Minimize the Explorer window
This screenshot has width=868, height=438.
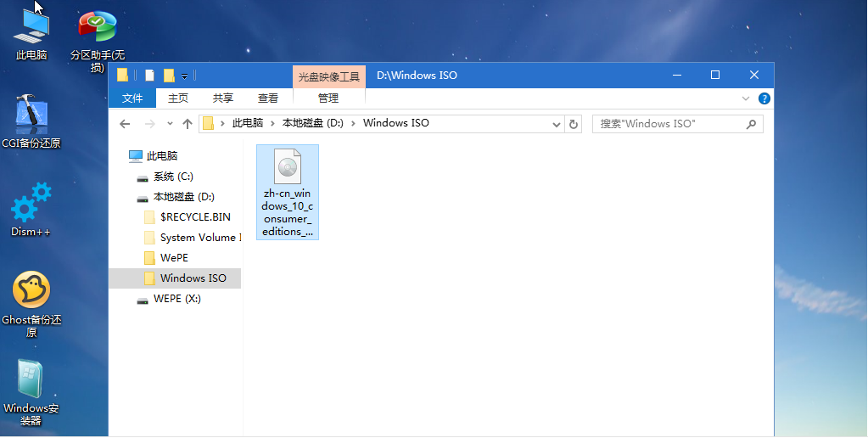(x=677, y=75)
